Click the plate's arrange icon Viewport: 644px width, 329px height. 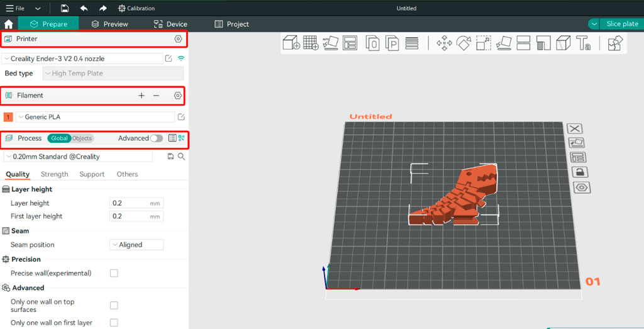click(579, 157)
